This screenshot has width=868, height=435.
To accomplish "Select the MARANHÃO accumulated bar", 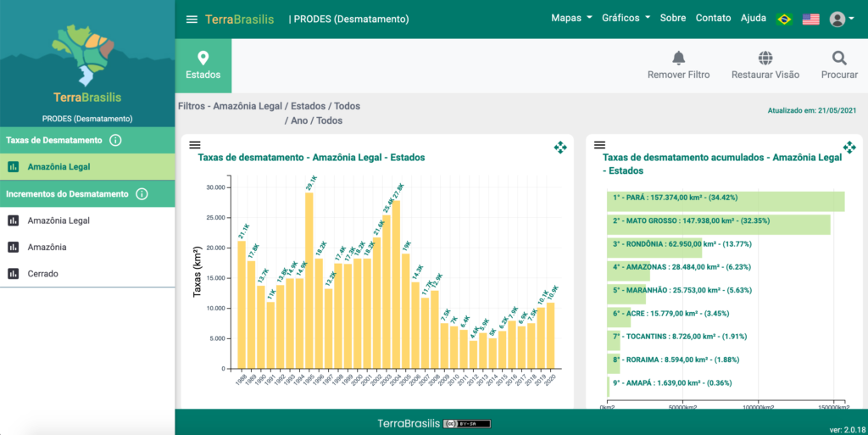I will click(626, 294).
